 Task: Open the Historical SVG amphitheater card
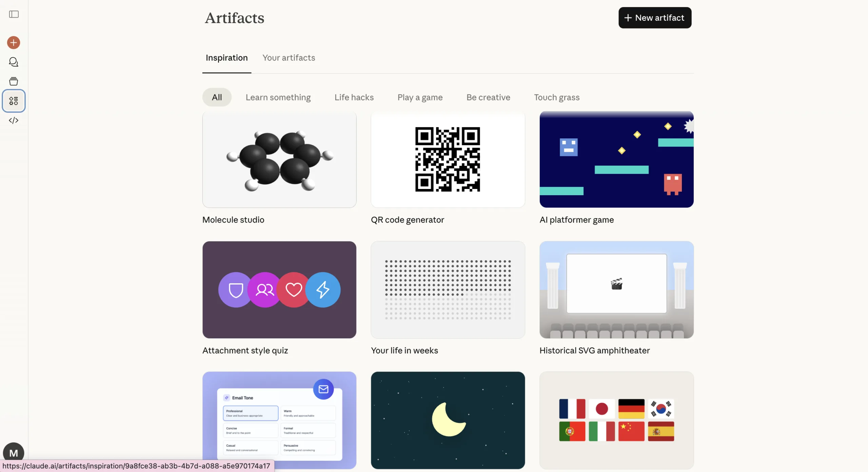click(616, 289)
